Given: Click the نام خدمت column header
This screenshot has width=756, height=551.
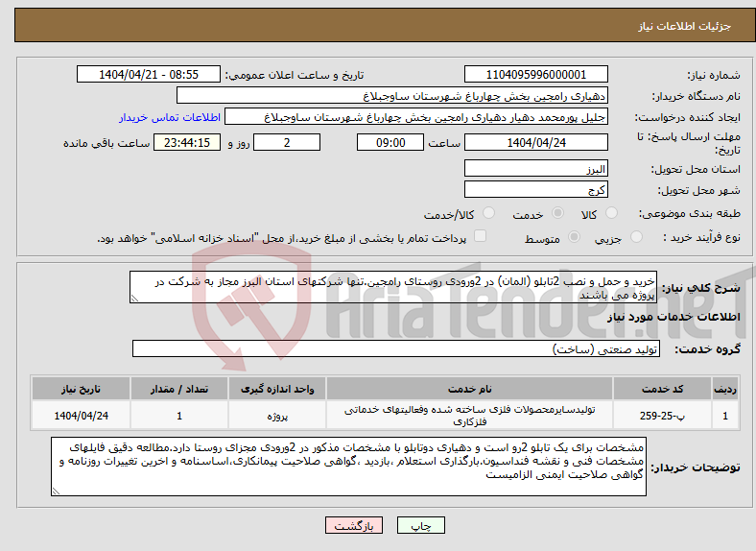Looking at the screenshot, I should click(x=469, y=389).
